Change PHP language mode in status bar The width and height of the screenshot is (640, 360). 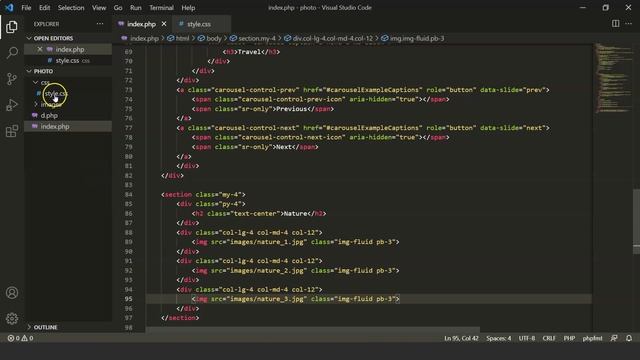click(569, 338)
